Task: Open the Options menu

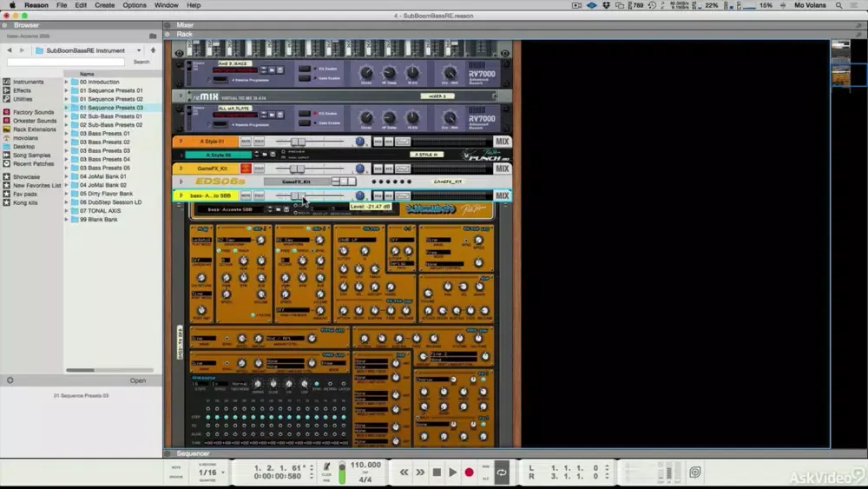Action: pos(135,5)
